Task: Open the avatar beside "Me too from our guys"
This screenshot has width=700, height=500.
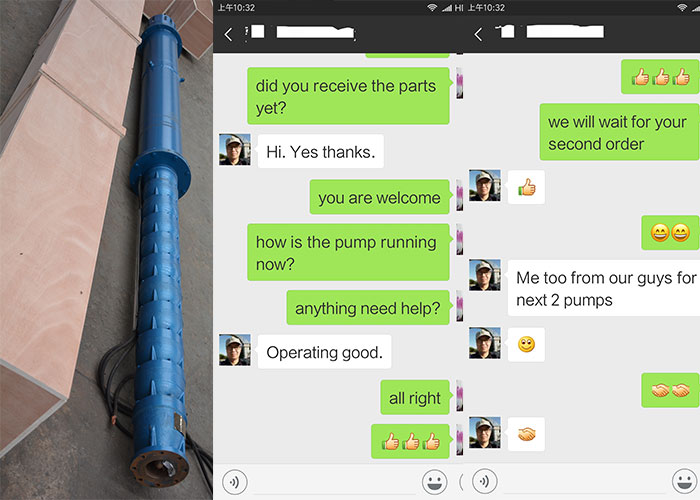Action: coord(485,275)
